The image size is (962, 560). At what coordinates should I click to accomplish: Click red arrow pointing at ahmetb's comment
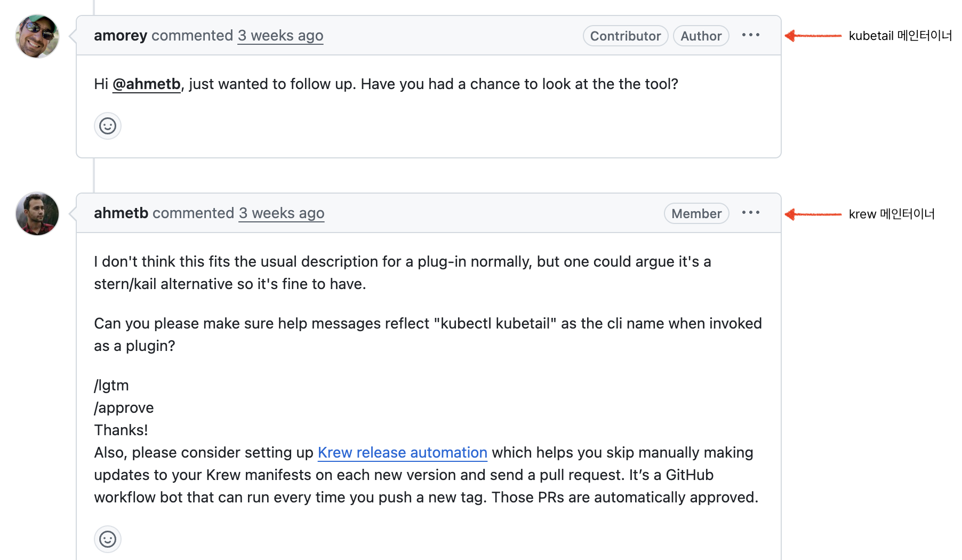click(x=813, y=214)
